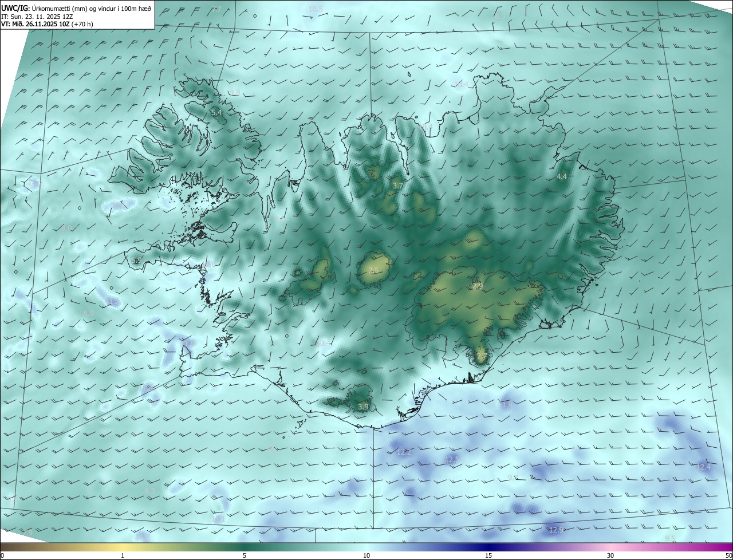Click the 4.4 value label on the map
The image size is (733, 560).
pyautogui.click(x=562, y=176)
